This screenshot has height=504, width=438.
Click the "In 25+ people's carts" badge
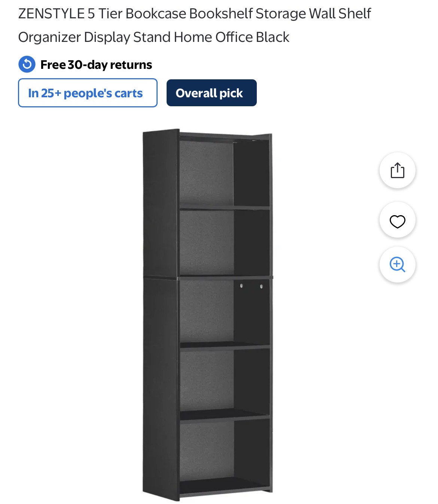(88, 93)
